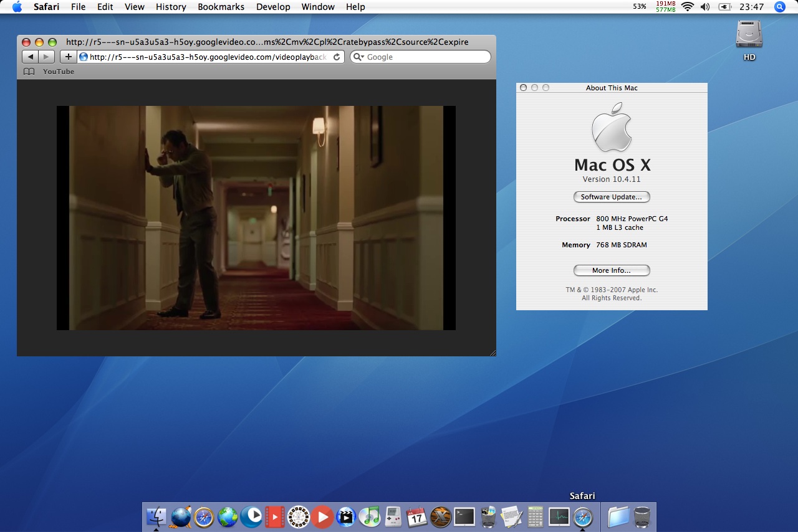Launch the blue circular play-button Dock app
Image resolution: width=798 pixels, height=532 pixels.
(251, 516)
